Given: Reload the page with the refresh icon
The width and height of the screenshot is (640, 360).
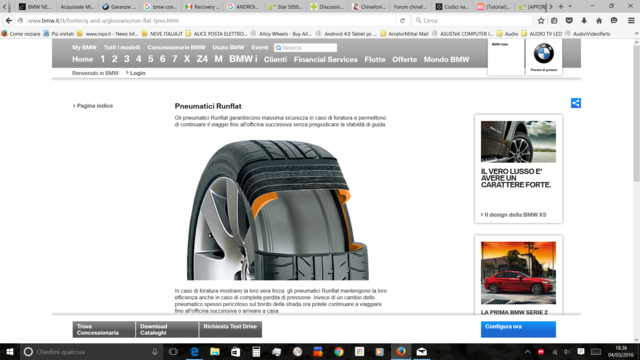Looking at the screenshot, I should pyautogui.click(x=402, y=20).
